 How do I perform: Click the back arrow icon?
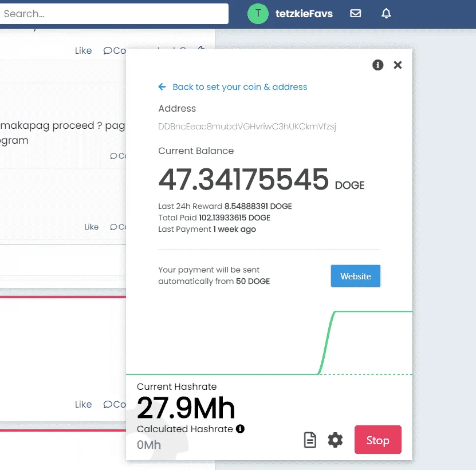162,87
